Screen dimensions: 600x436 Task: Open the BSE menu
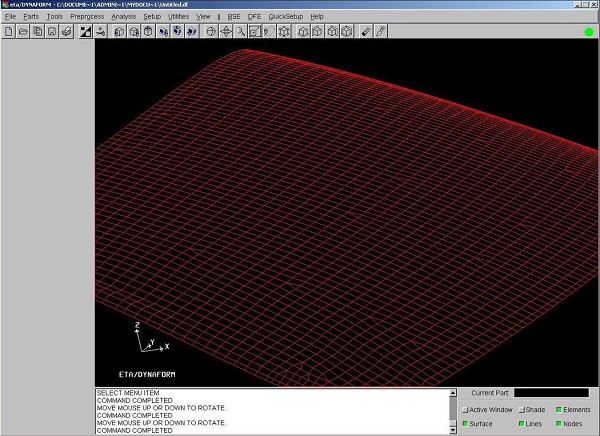(x=233, y=17)
